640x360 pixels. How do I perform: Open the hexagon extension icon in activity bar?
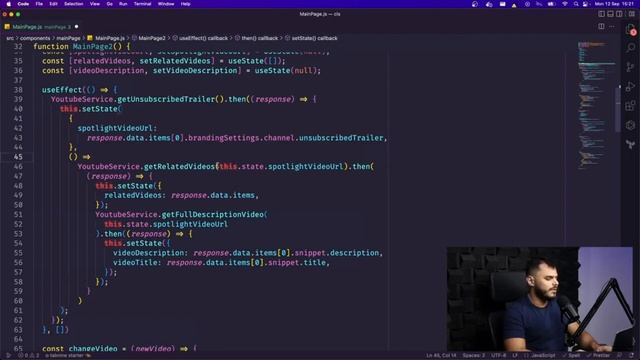click(x=631, y=125)
